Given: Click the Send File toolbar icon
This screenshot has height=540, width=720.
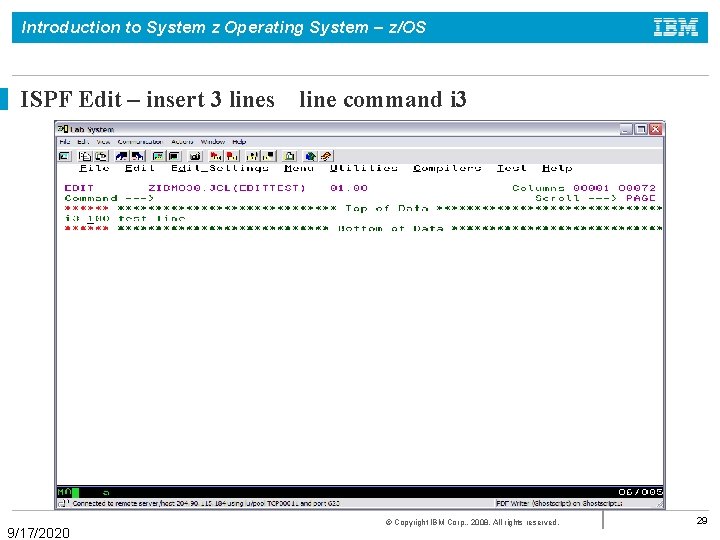Looking at the screenshot, I should coord(122,156).
